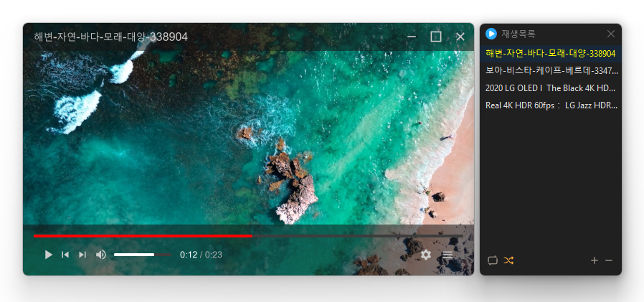
Task: Toggle repeat mode in playlist
Action: 492,260
